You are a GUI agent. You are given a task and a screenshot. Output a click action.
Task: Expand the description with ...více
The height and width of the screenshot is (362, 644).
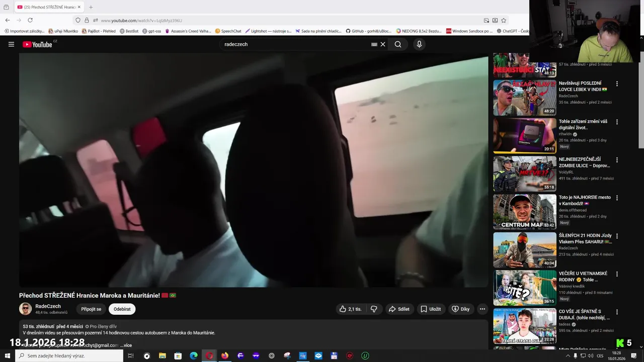126,345
